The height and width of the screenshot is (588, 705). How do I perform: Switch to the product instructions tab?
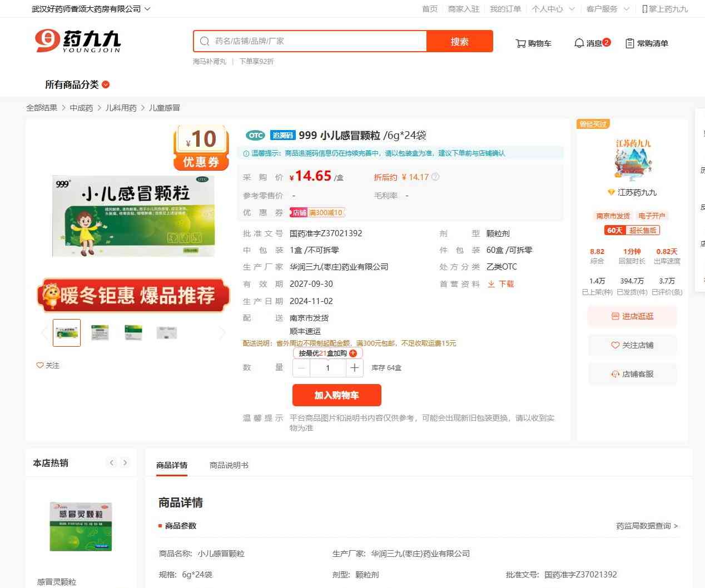pos(229,465)
